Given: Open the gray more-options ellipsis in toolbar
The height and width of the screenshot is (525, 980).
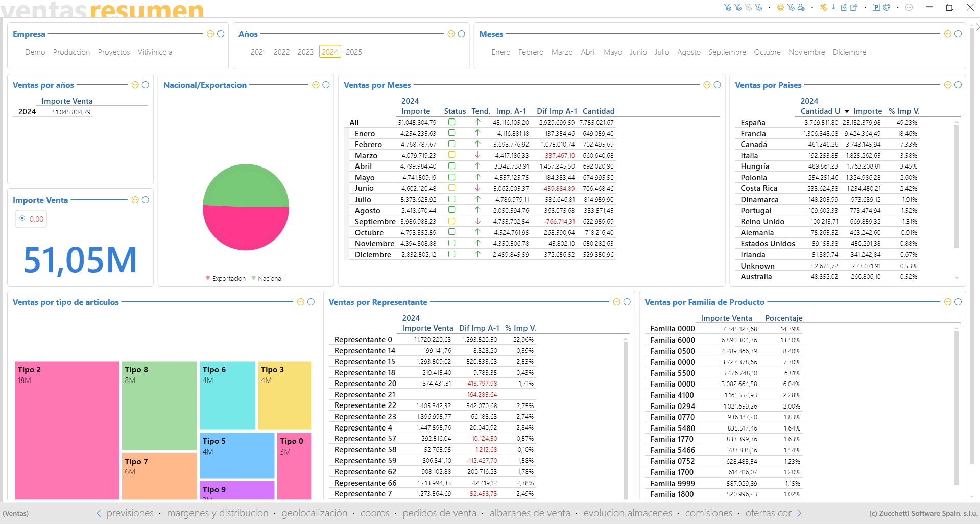Looking at the screenshot, I should [x=909, y=7].
